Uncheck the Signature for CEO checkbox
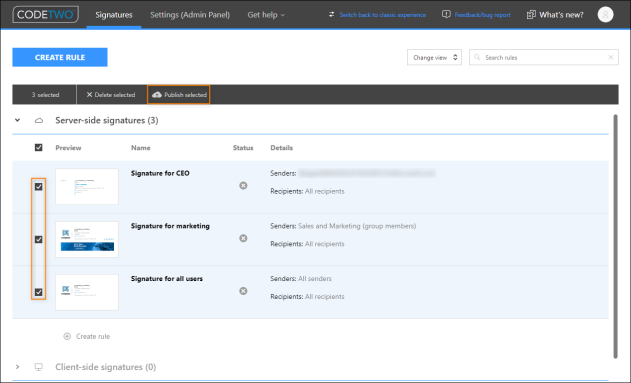The width and height of the screenshot is (631, 383). [39, 187]
